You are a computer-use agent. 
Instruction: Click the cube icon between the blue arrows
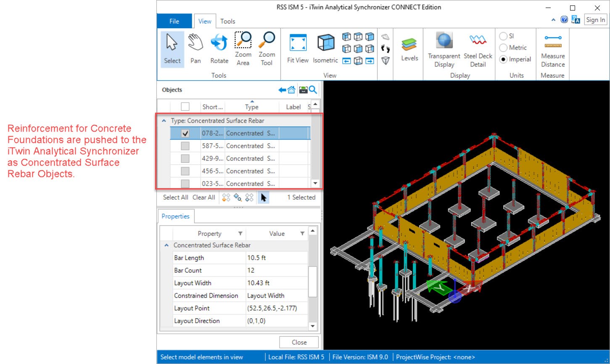(x=358, y=61)
